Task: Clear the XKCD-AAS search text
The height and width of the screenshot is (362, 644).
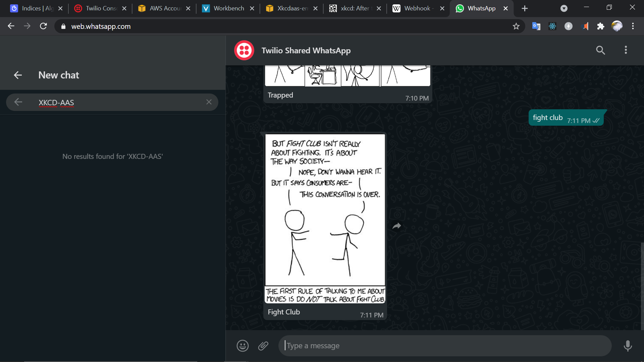Action: tap(209, 102)
